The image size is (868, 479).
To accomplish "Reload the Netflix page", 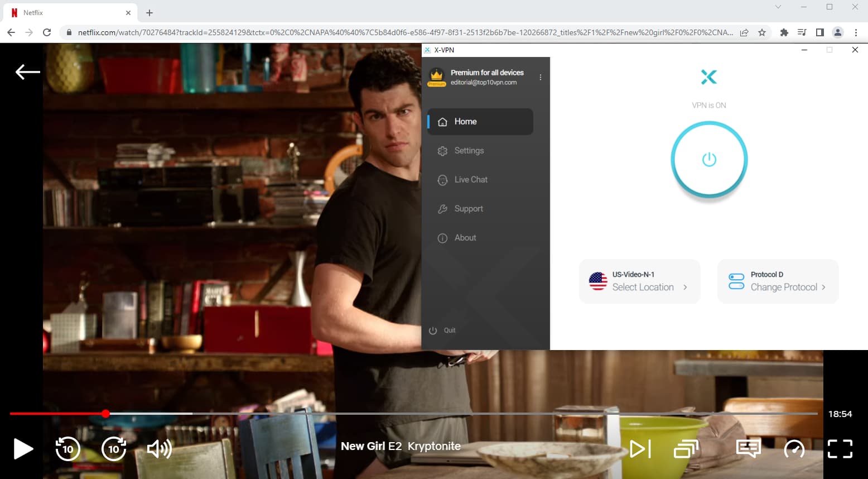I will point(47,32).
